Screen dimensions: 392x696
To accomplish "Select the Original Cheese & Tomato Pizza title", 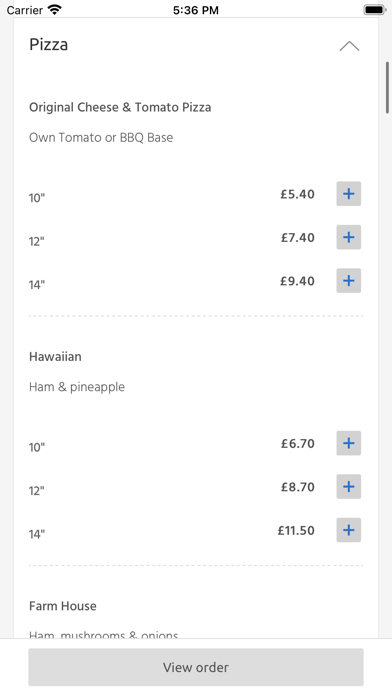I will 120,107.
